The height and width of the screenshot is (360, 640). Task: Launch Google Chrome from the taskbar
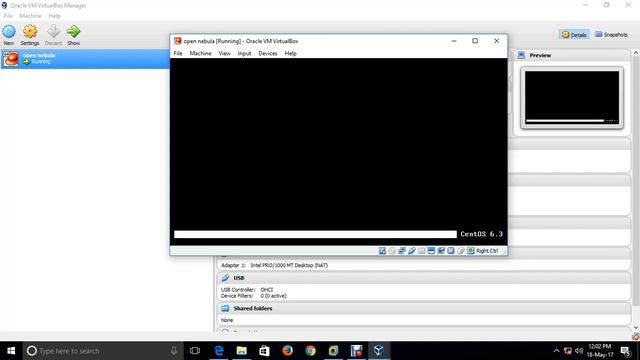[x=310, y=351]
